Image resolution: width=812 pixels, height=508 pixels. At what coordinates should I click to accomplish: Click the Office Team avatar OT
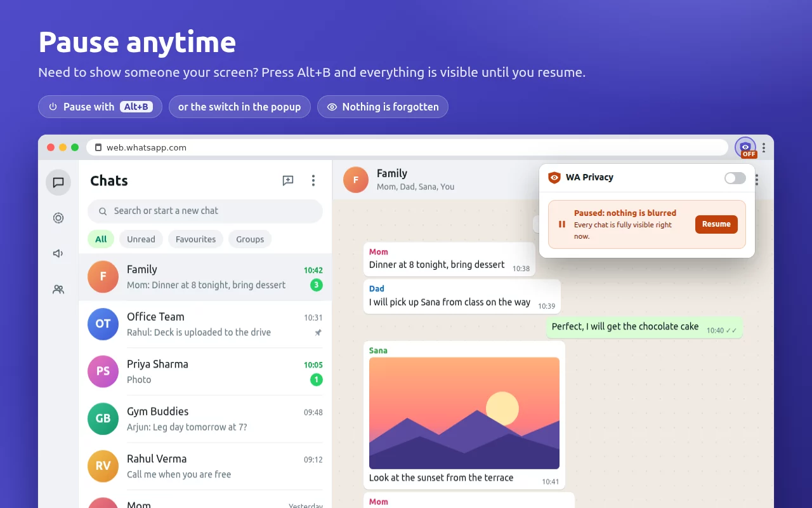(103, 324)
